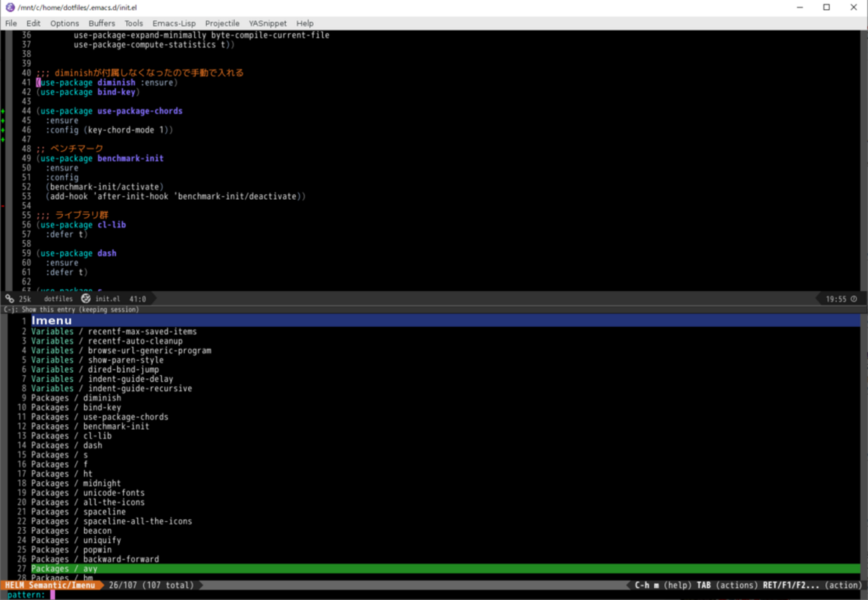Click the dotfiles project name in mode line

point(58,299)
